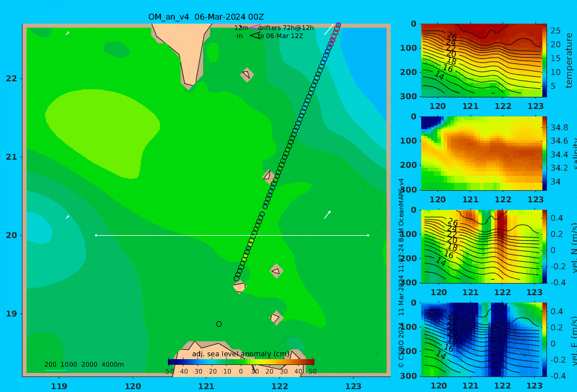Click latitude label '22' on main map

pos(12,78)
